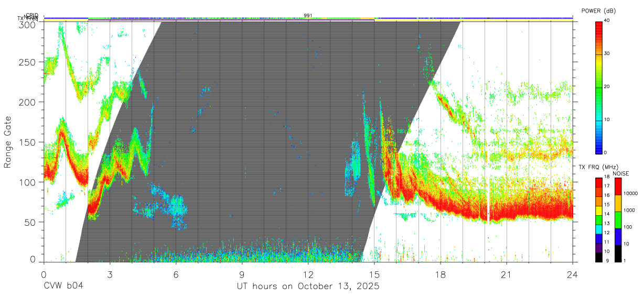Click the 12 hour tick label on the UT axis
The width and height of the screenshot is (644, 297).
coord(308,274)
